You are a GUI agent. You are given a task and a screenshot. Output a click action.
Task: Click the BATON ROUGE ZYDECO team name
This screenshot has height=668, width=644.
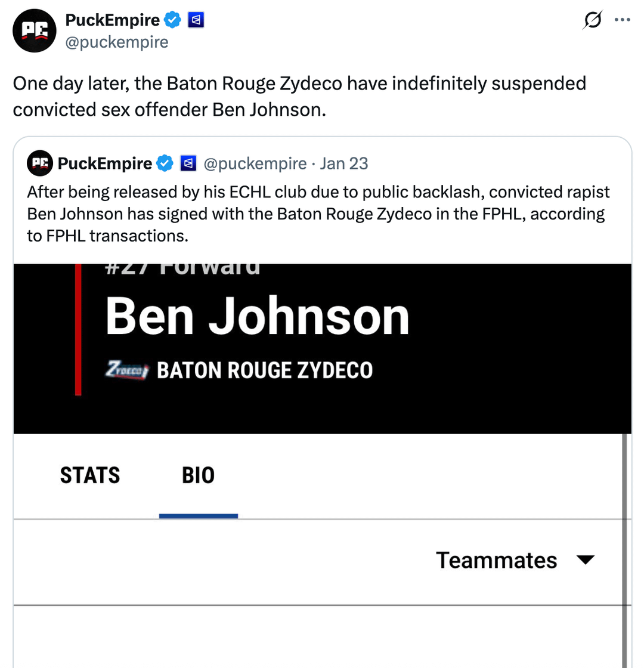tap(264, 370)
